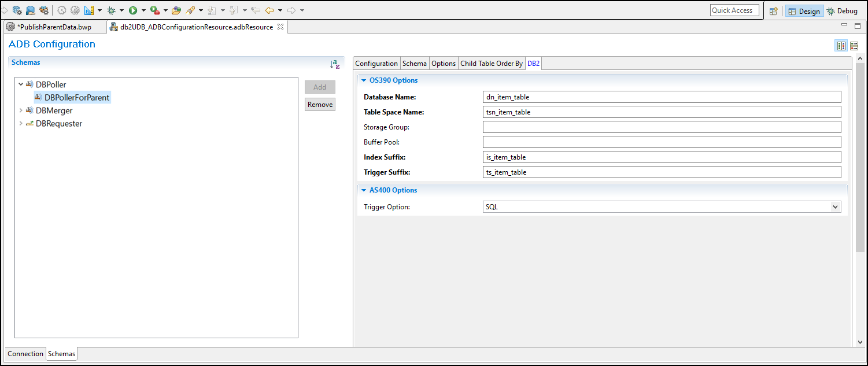Switch to horizontal layout view icon
The image size is (868, 366).
coord(854,46)
